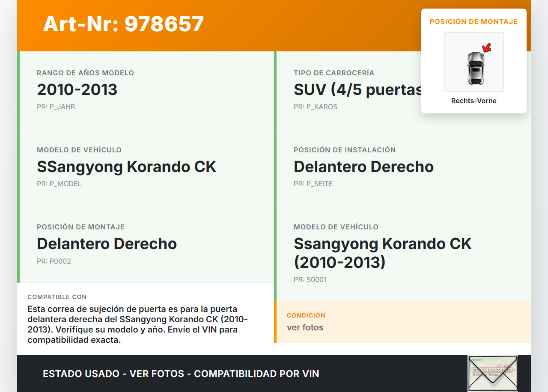Click the Compatible Con description paragraph
This screenshot has height=392, width=548.
pyautogui.click(x=137, y=324)
